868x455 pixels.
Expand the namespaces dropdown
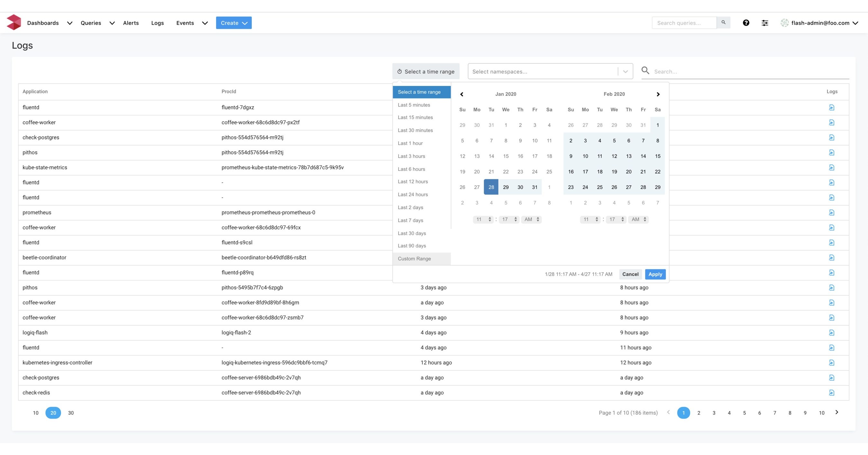[x=626, y=71]
